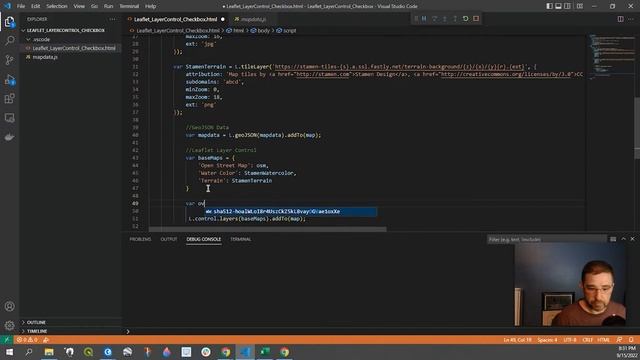The width and height of the screenshot is (640, 360).
Task: Toggle Panel visibility in title bar
Action: [x=558, y=6]
